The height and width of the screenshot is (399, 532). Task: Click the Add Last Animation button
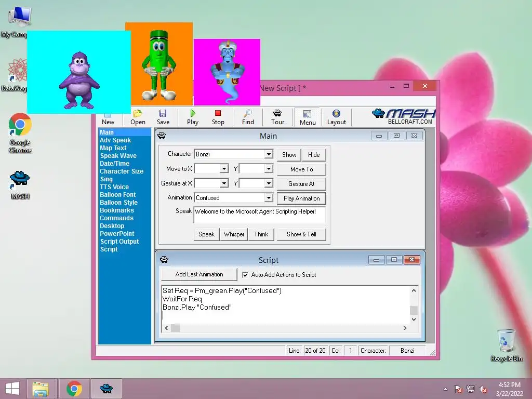coord(199,274)
